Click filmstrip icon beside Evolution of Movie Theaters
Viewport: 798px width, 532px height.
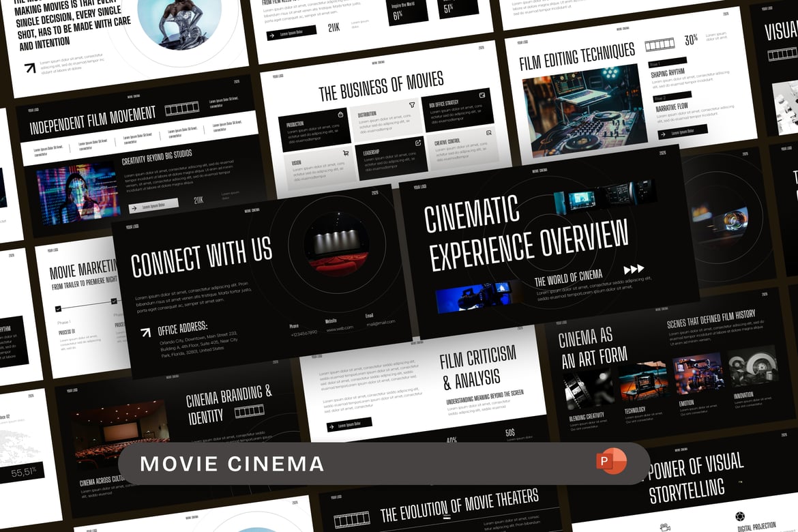tap(352, 520)
